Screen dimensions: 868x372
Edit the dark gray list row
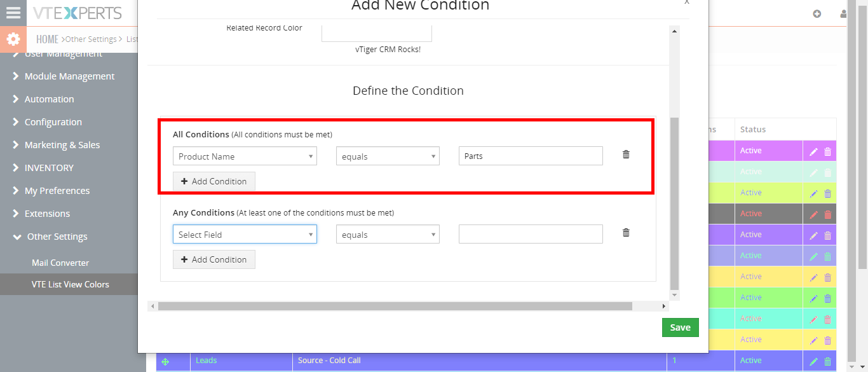click(813, 215)
